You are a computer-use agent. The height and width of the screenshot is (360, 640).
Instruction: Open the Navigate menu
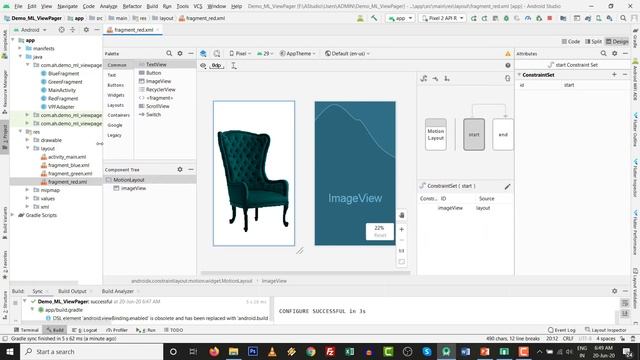click(x=67, y=6)
